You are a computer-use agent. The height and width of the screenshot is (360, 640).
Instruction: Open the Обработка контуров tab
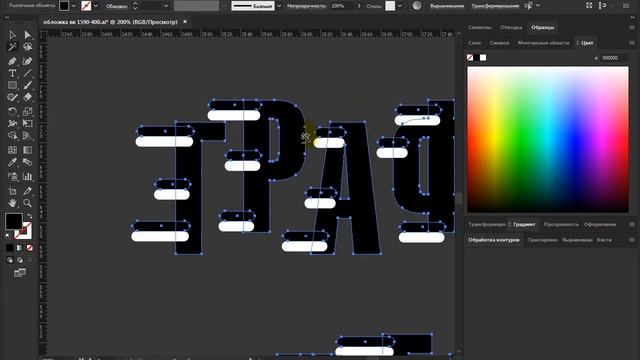[493, 240]
